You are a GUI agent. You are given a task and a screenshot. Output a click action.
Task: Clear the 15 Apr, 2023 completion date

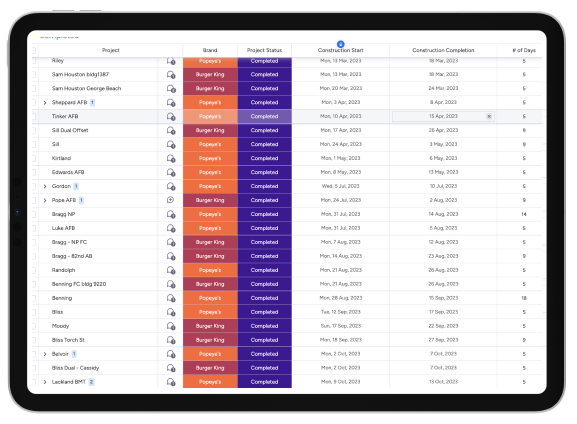click(489, 116)
